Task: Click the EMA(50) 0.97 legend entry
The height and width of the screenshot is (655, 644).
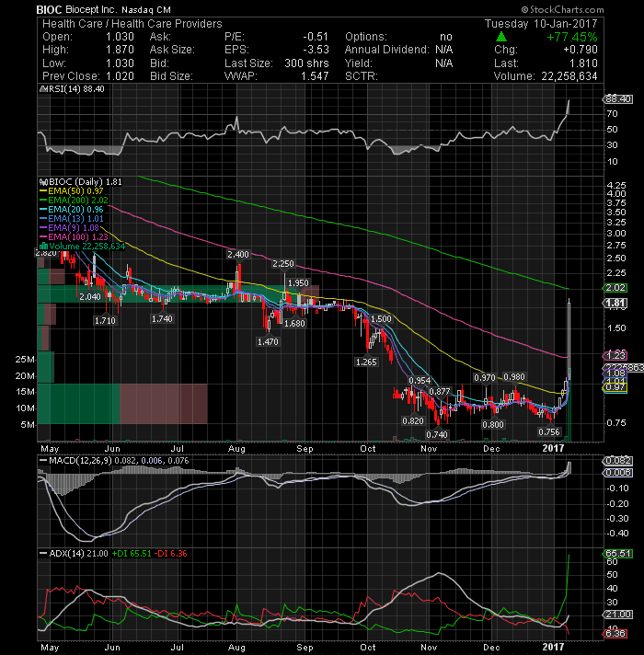Action: tap(72, 191)
